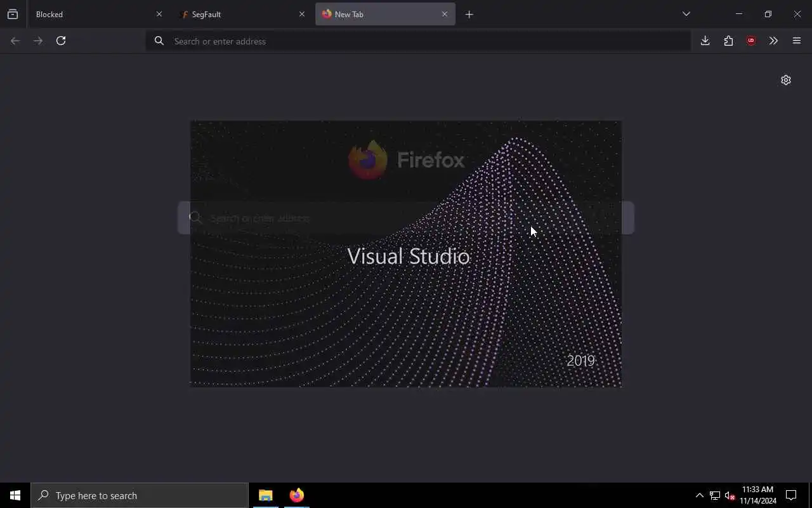Close the SegFault tab
The image size is (812, 508).
pos(302,14)
